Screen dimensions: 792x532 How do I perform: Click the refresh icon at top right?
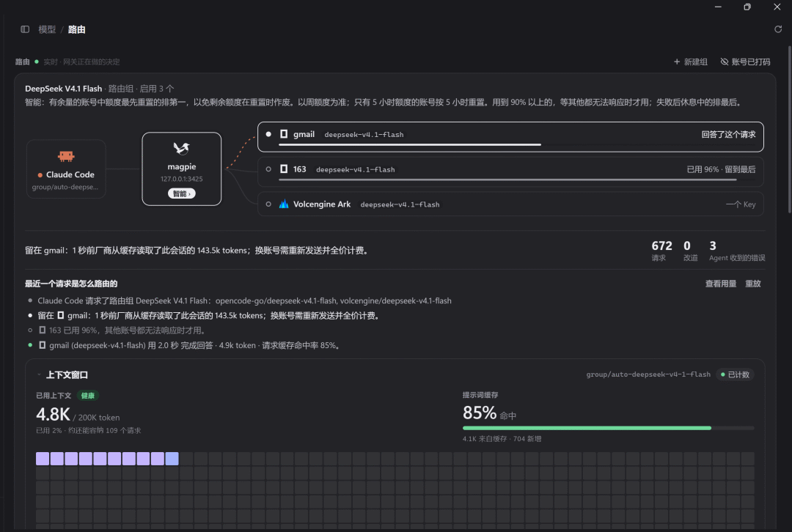(x=778, y=29)
